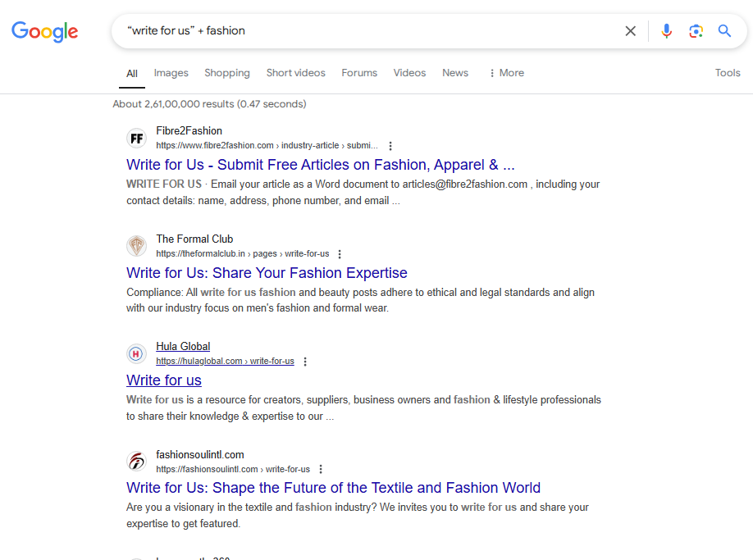Open "Write for Us: Share Your Fashion Expertise"
The image size is (753, 560).
(x=267, y=273)
